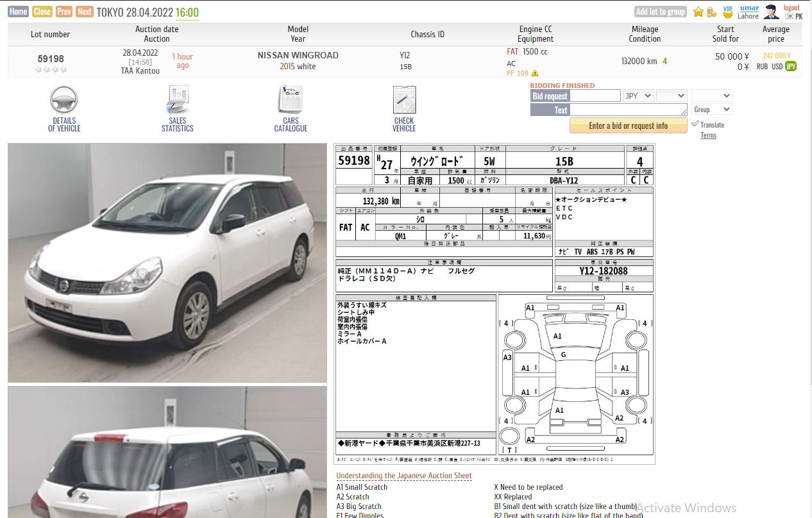Open the empty dropdown beside JPY selector
The width and height of the screenshot is (812, 518).
[672, 96]
